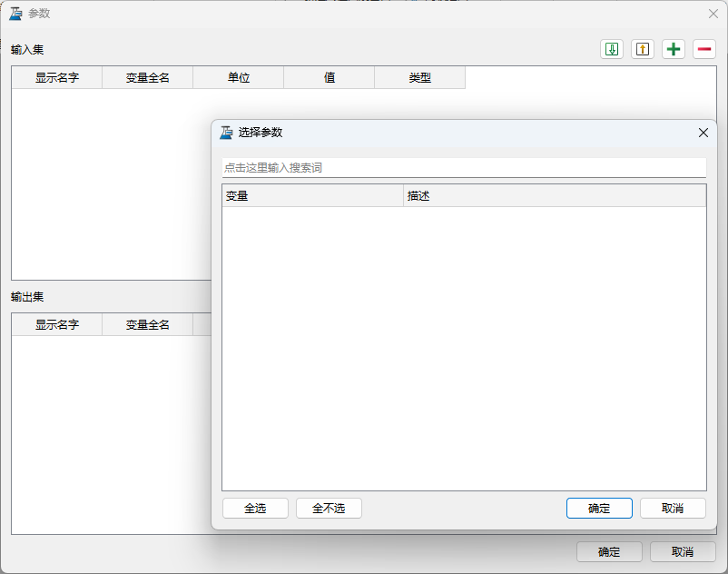Screen dimensions: 728x574
Task: Click 变量全名 header in 输入集 table
Action: click(x=148, y=77)
